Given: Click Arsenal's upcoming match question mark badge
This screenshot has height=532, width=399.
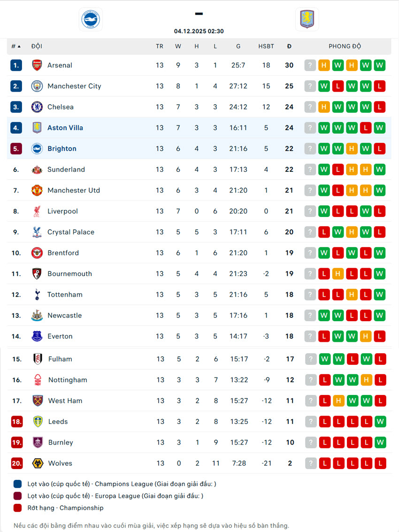Looking at the screenshot, I should (310, 65).
